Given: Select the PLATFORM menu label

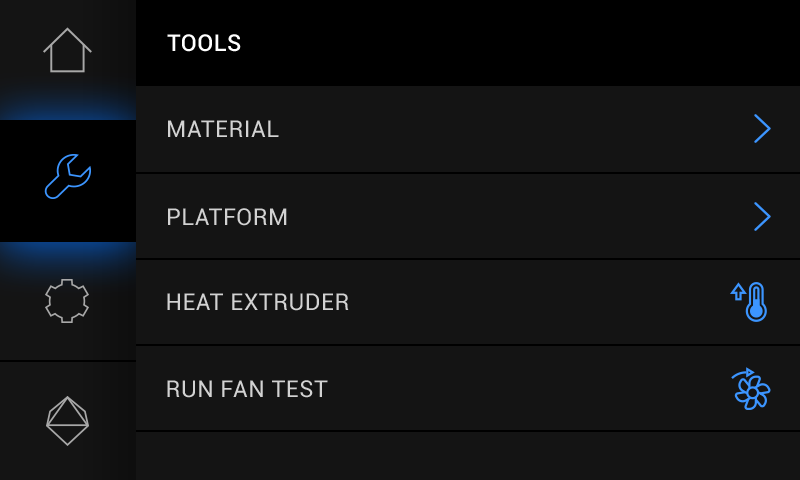Looking at the screenshot, I should [227, 217].
